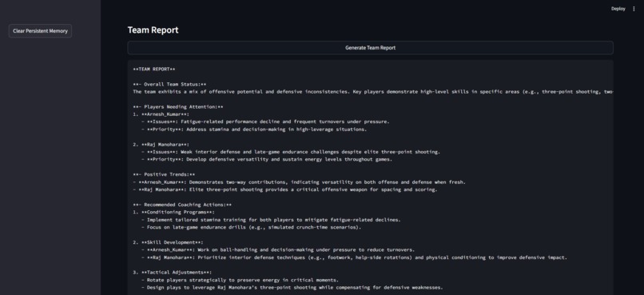Click the 'Address stamina and decision-making' priority line

254,129
